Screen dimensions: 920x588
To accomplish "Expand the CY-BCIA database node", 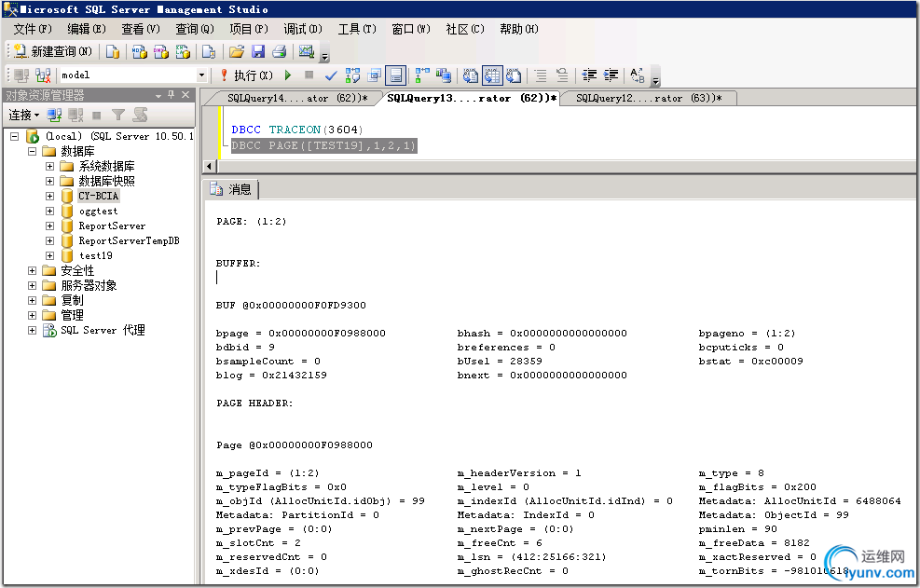I will point(50,196).
